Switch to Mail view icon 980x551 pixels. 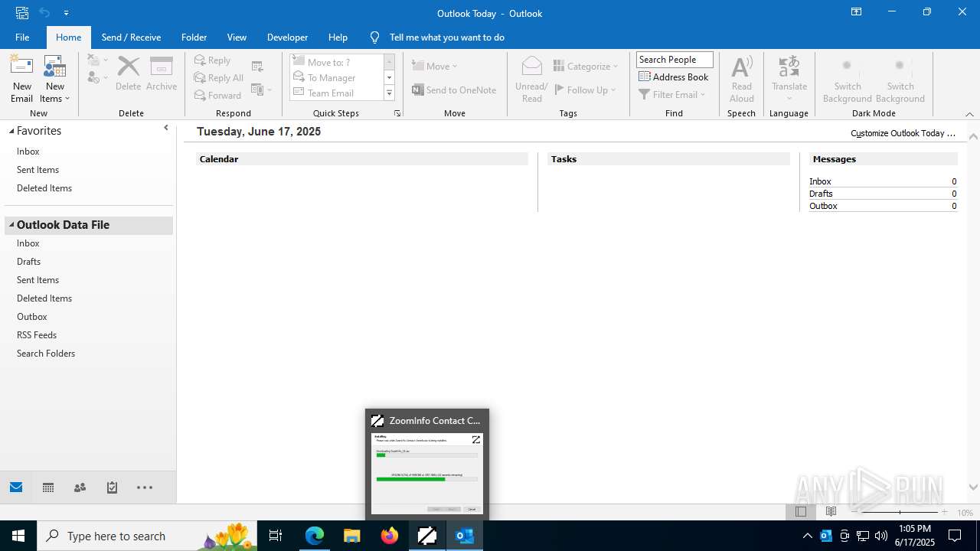tap(16, 487)
